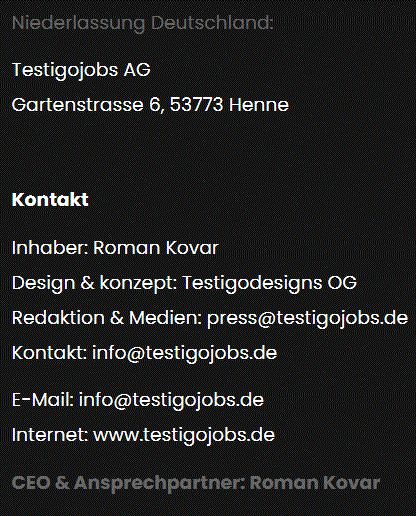Image resolution: width=416 pixels, height=516 pixels.
Task: Select the Testigojobs AG company name
Action: 81,70
